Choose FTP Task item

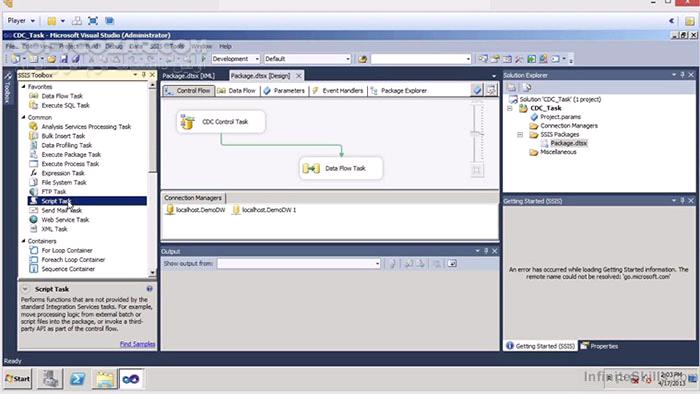coord(54,192)
